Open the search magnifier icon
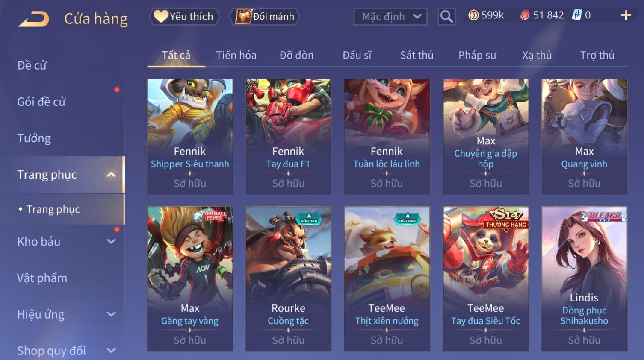The image size is (644, 360). click(446, 17)
